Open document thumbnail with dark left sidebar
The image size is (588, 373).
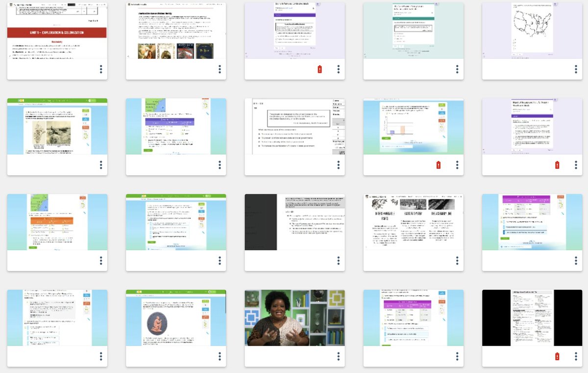295,222
